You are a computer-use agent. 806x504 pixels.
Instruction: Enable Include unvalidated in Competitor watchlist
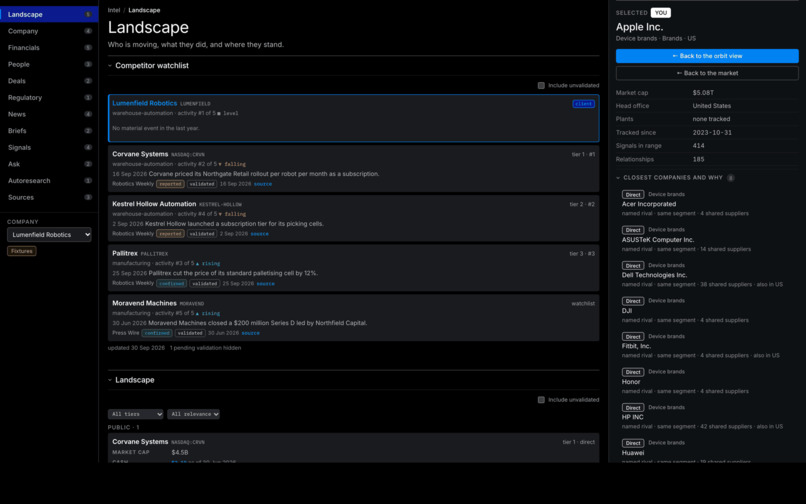pos(541,85)
